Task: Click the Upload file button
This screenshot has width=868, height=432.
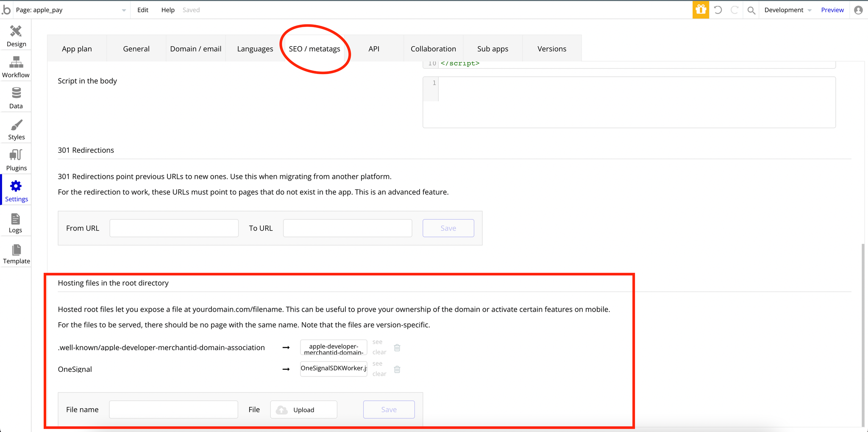Action: 304,410
